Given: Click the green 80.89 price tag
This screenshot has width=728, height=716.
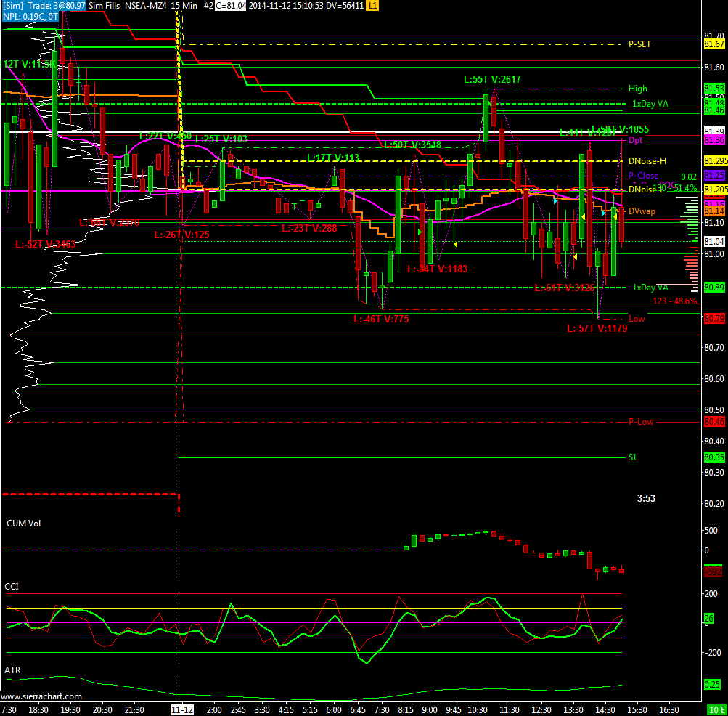Looking at the screenshot, I should coord(714,288).
